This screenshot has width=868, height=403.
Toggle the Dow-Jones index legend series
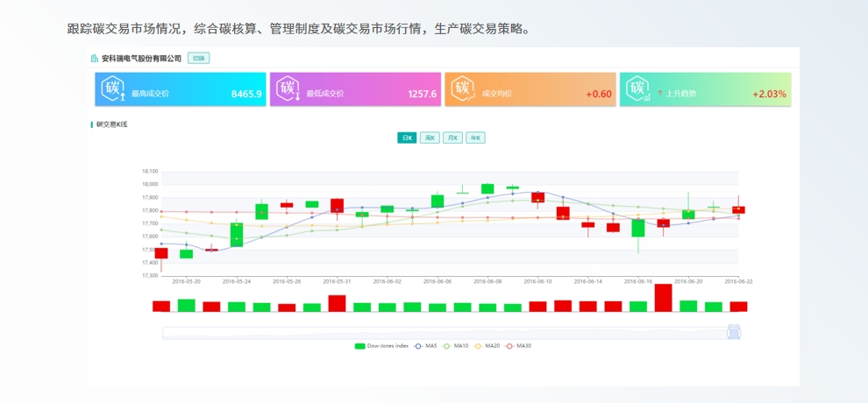coord(381,346)
